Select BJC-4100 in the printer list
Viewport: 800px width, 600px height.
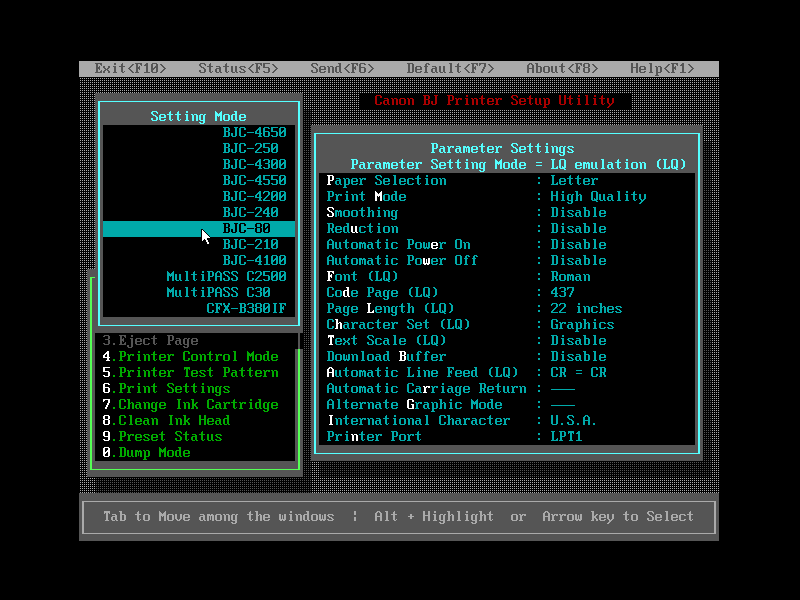pyautogui.click(x=254, y=261)
